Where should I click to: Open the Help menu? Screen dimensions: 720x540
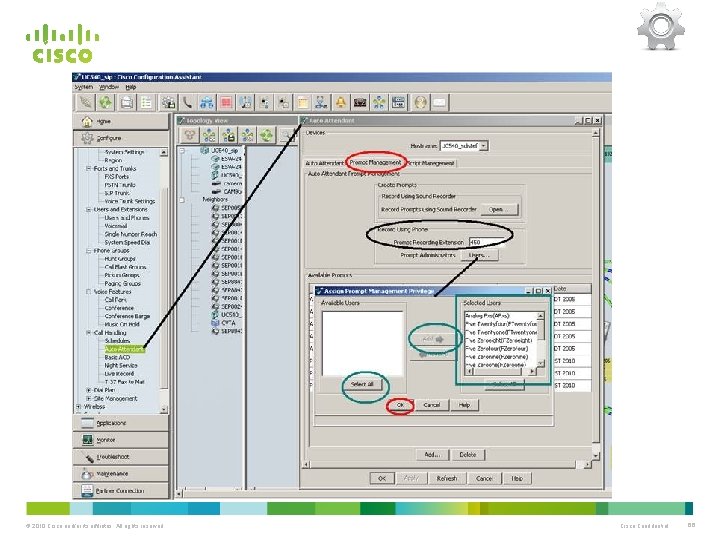[x=131, y=87]
